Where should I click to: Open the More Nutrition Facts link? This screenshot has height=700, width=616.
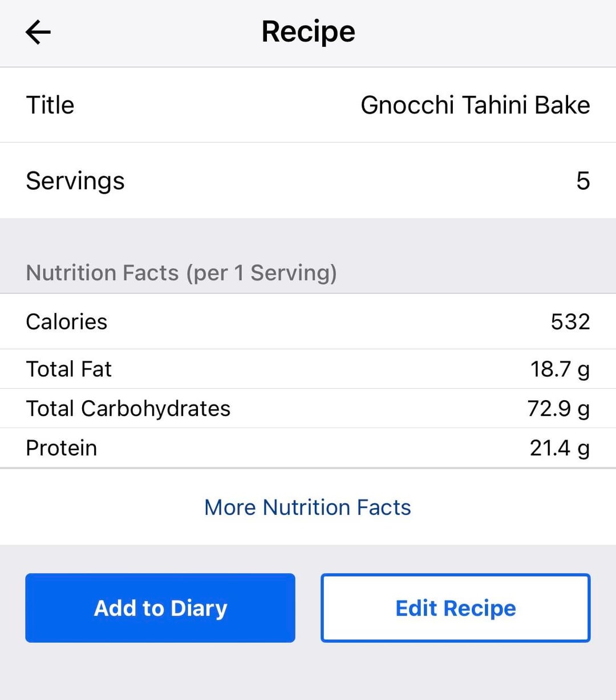pyautogui.click(x=308, y=507)
